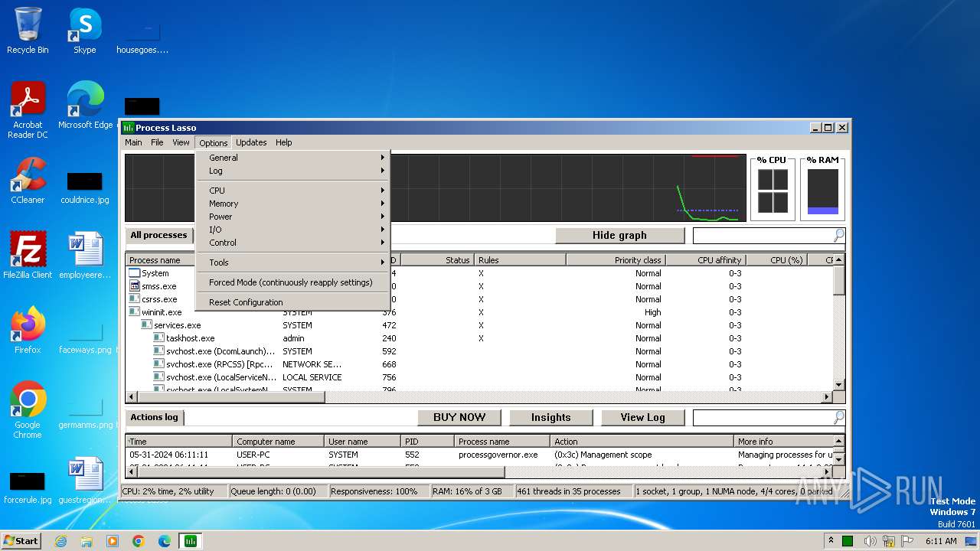Image resolution: width=980 pixels, height=551 pixels.
Task: Click the process search magnifier icon
Action: tap(838, 236)
